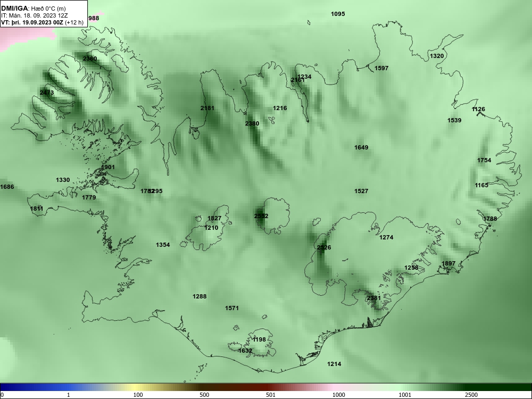Click the 1126 value on the east coast
Image resolution: width=532 pixels, height=399 pixels.
(478, 109)
